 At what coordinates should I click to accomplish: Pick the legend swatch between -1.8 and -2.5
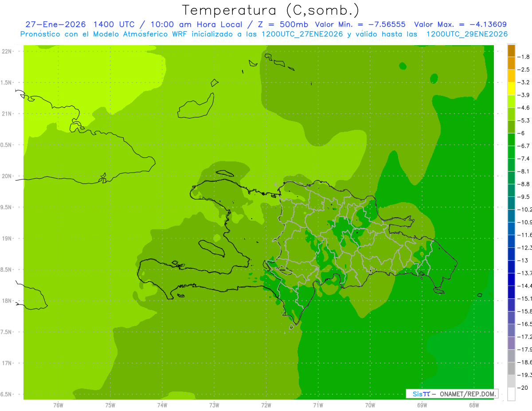click(511, 63)
